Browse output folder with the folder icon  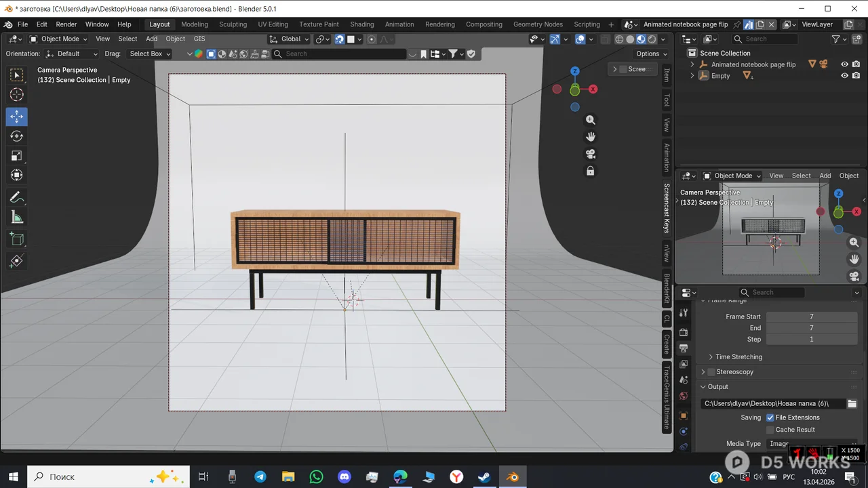pyautogui.click(x=852, y=404)
